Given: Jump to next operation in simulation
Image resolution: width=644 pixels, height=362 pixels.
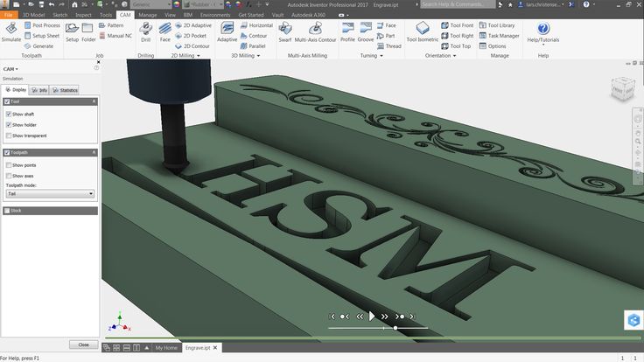Looking at the screenshot, I should pyautogui.click(x=400, y=317).
